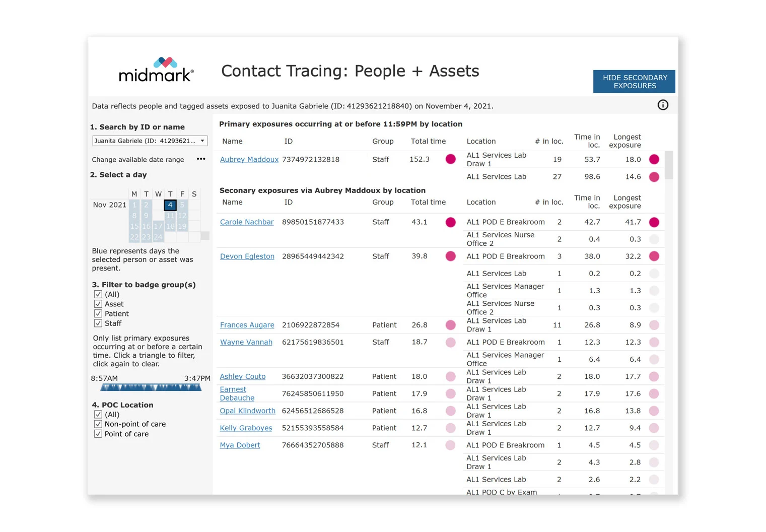The width and height of the screenshot is (766, 532).
Task: Click the exposure time range slider
Action: [150, 387]
